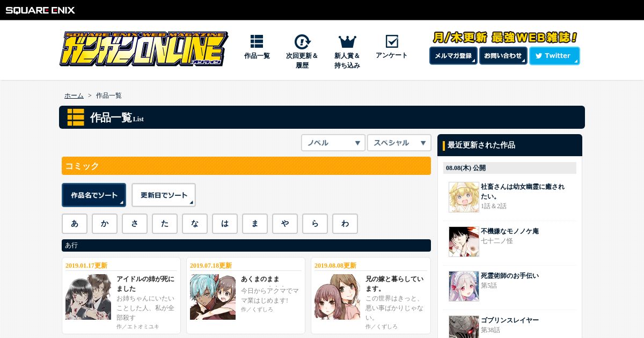
Task: Open アイドルの姉が死にました cover thumbnail
Action: pyautogui.click(x=88, y=297)
